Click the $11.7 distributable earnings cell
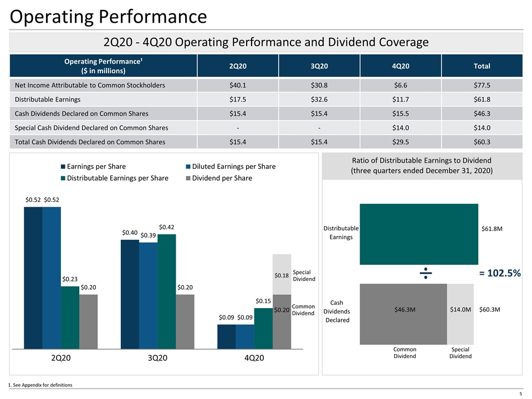 pyautogui.click(x=401, y=100)
